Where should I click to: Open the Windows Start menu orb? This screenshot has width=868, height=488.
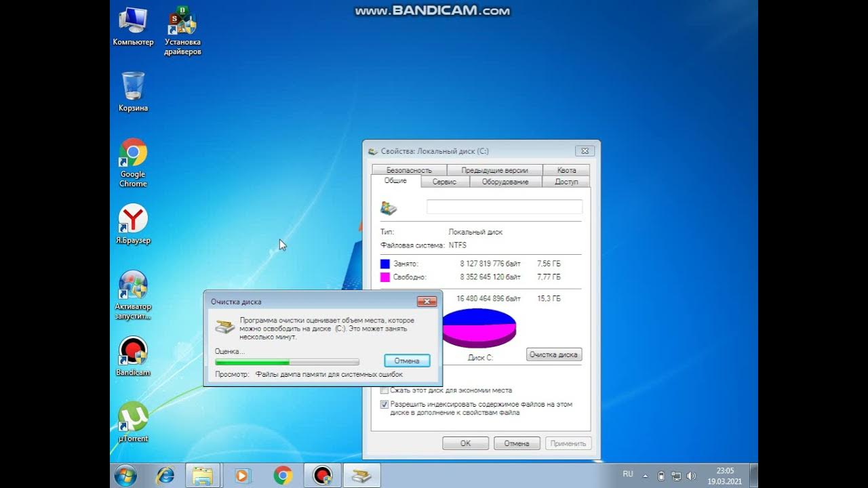[126, 476]
